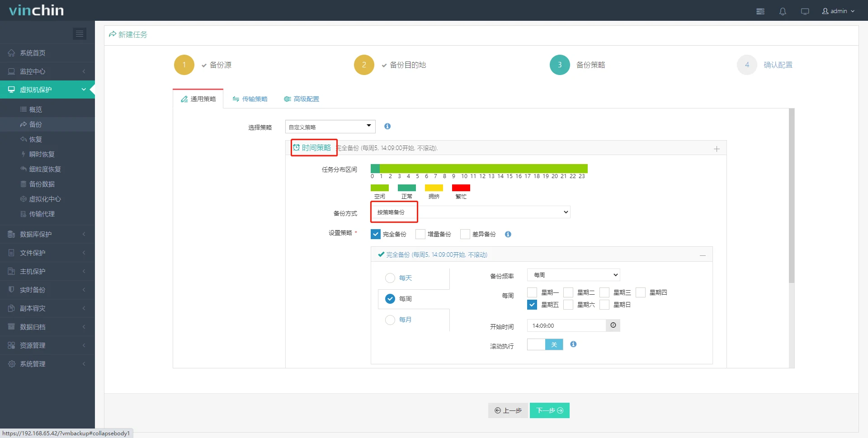Click step 1 备份源 circle
Screen dimensions: 868x438
[184, 65]
